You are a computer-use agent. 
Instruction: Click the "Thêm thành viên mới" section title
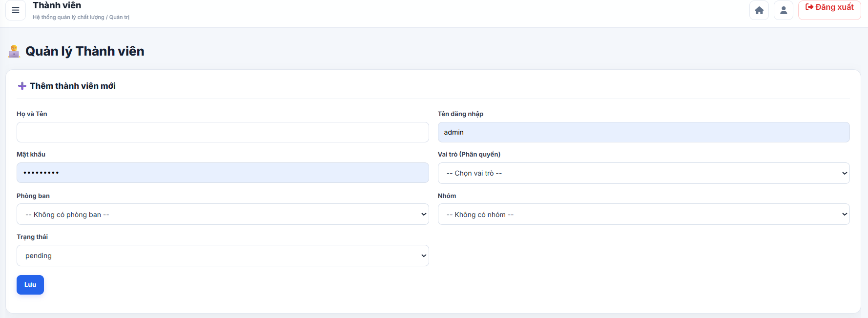pyautogui.click(x=73, y=86)
